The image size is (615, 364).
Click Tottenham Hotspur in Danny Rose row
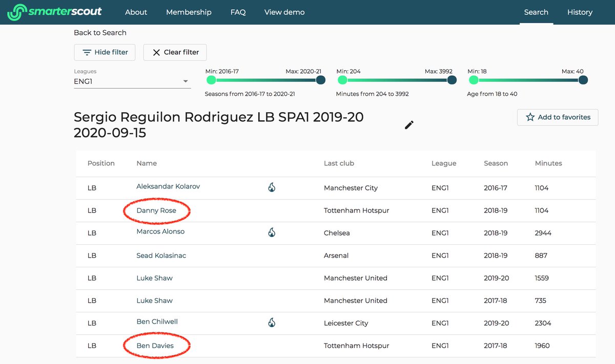[356, 210]
